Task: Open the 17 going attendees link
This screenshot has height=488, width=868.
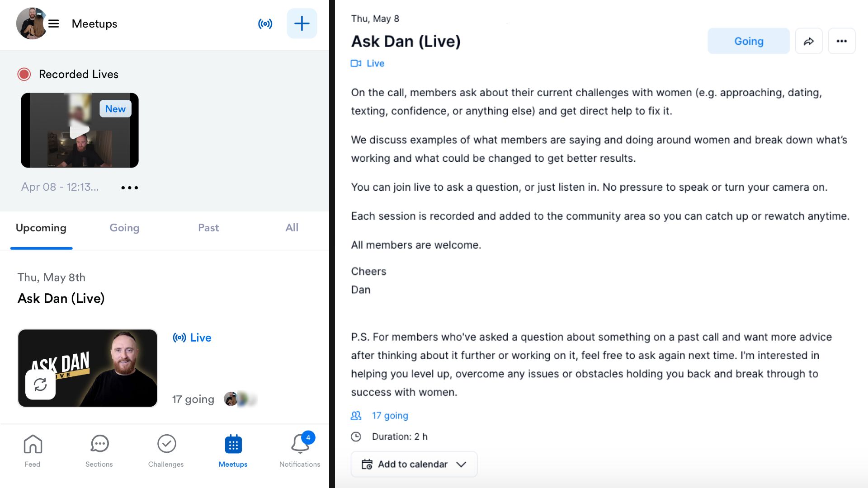Action: pyautogui.click(x=390, y=416)
